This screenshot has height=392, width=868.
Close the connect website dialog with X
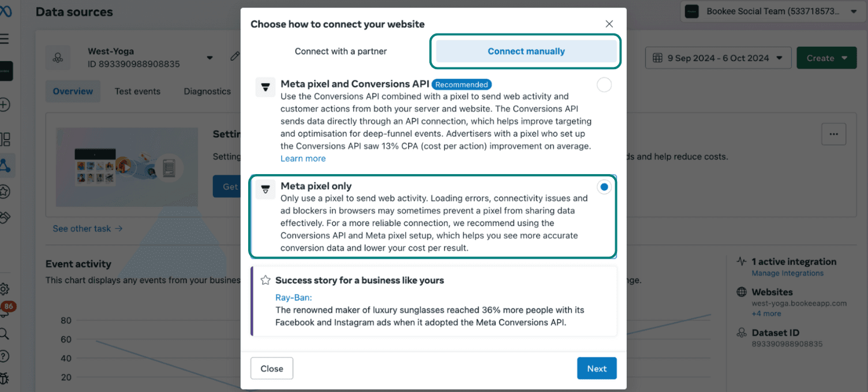click(x=609, y=24)
